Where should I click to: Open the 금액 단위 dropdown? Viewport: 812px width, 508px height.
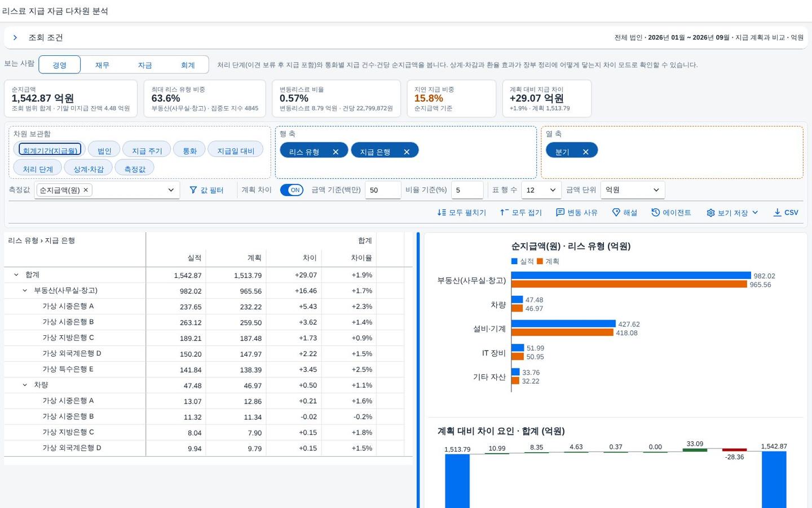click(632, 190)
